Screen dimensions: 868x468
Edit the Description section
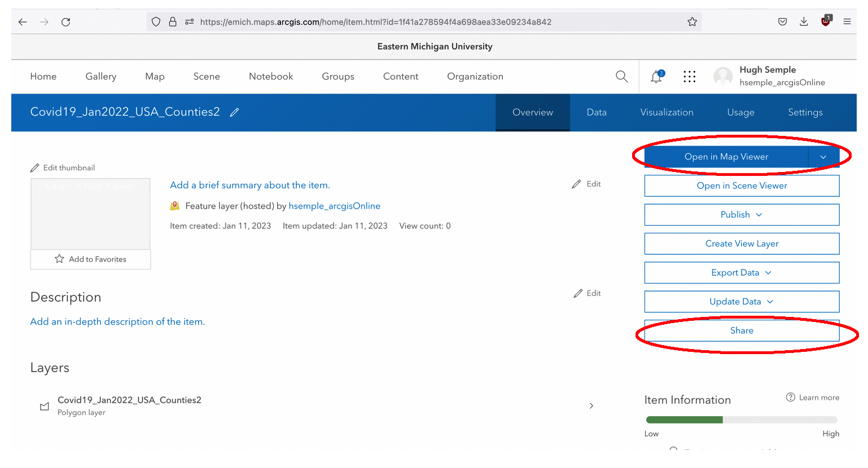point(588,294)
